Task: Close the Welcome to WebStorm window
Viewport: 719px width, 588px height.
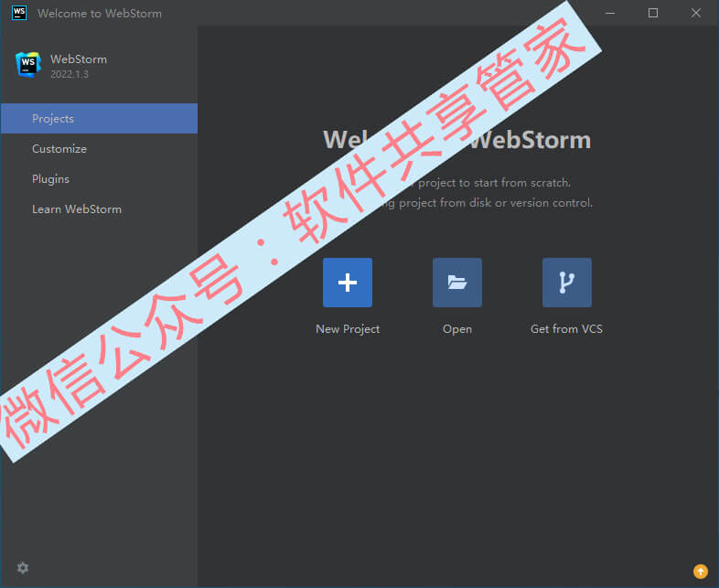Action: pyautogui.click(x=695, y=14)
